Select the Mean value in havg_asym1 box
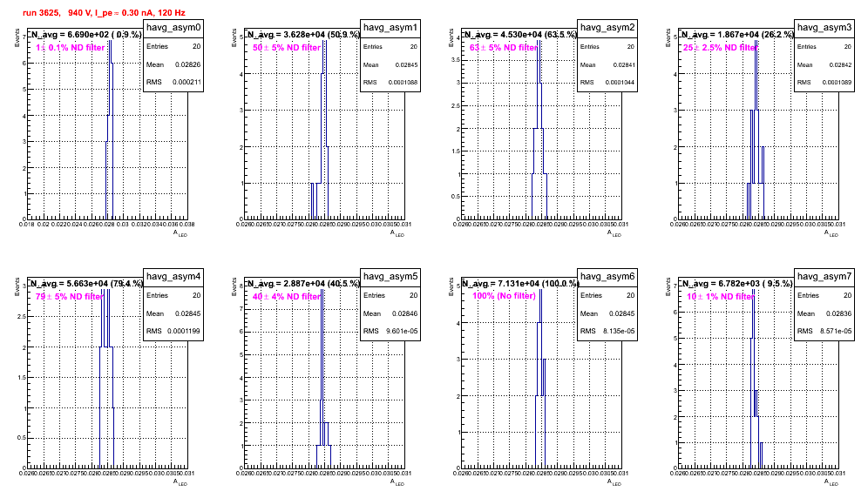The width and height of the screenshot is (868, 498). click(x=407, y=64)
